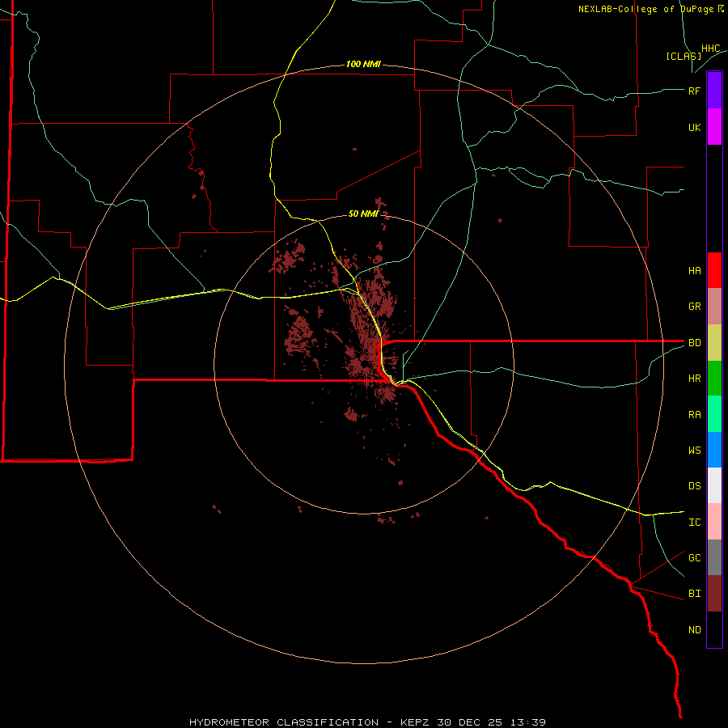Click the yellow BD legend color swatch
Screen dimensions: 728x728
coord(714,343)
